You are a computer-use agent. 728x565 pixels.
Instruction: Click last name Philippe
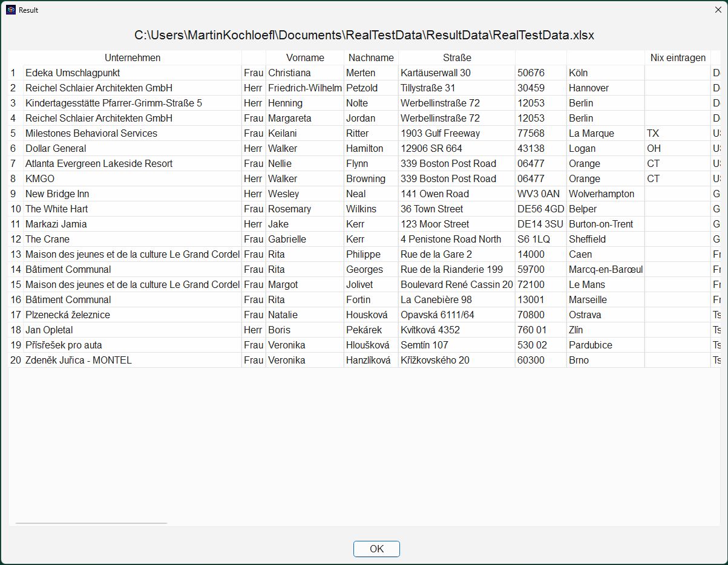371,254
